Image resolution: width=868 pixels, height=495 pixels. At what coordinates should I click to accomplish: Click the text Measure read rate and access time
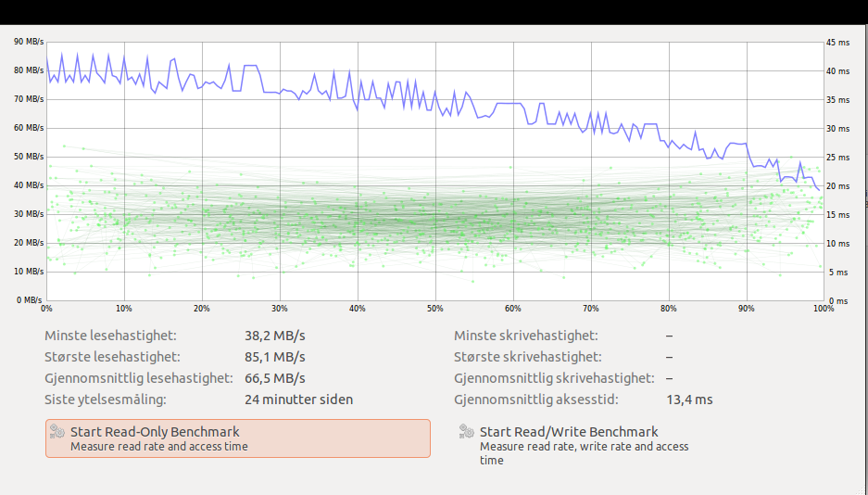(x=159, y=447)
